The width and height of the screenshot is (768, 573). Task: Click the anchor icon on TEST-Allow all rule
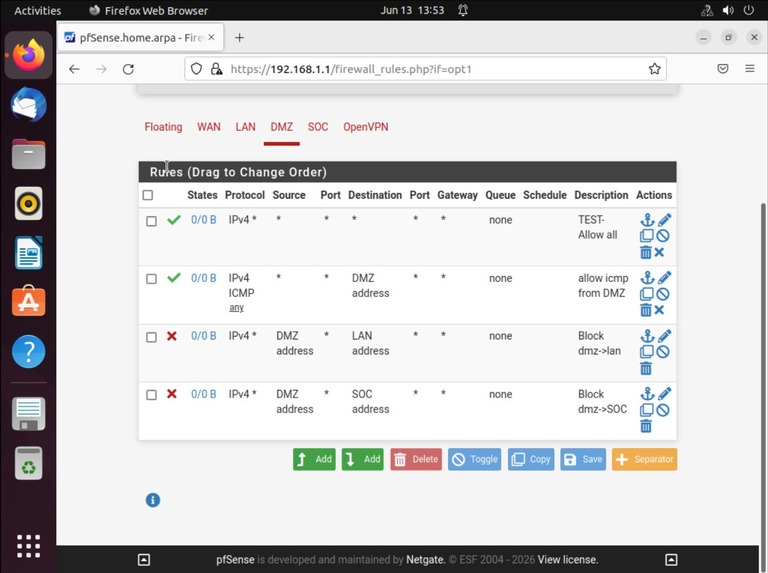pos(647,219)
